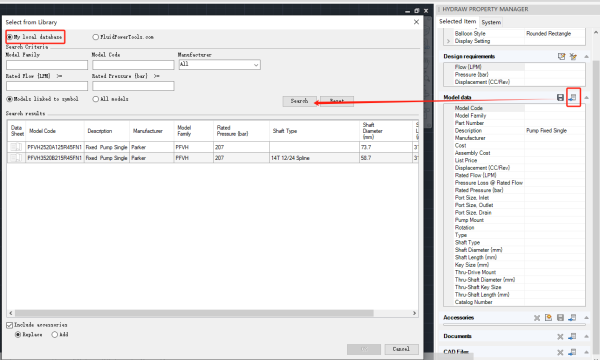Click the Design requirements edit icon
The height and width of the screenshot is (360, 600).
click(x=561, y=56)
